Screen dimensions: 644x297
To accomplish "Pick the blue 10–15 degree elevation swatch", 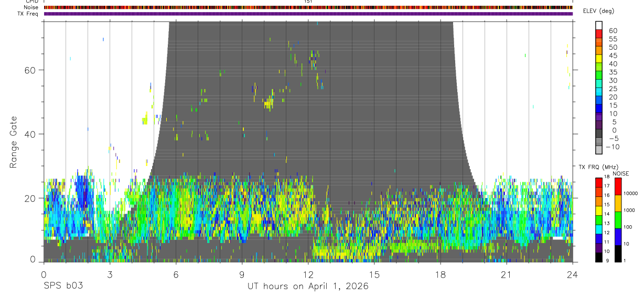I will point(599,108).
